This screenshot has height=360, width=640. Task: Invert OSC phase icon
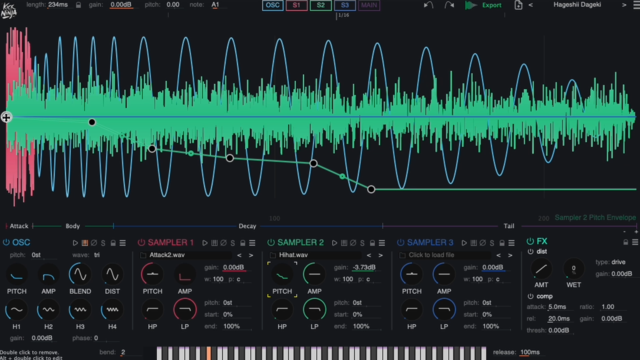94,243
